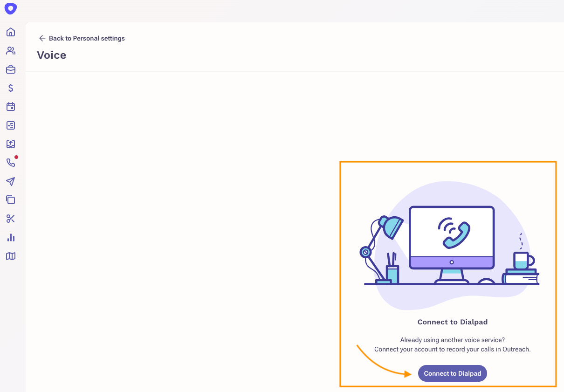Open the Reports bar chart icon
Image resolution: width=564 pixels, height=392 pixels.
(x=11, y=237)
